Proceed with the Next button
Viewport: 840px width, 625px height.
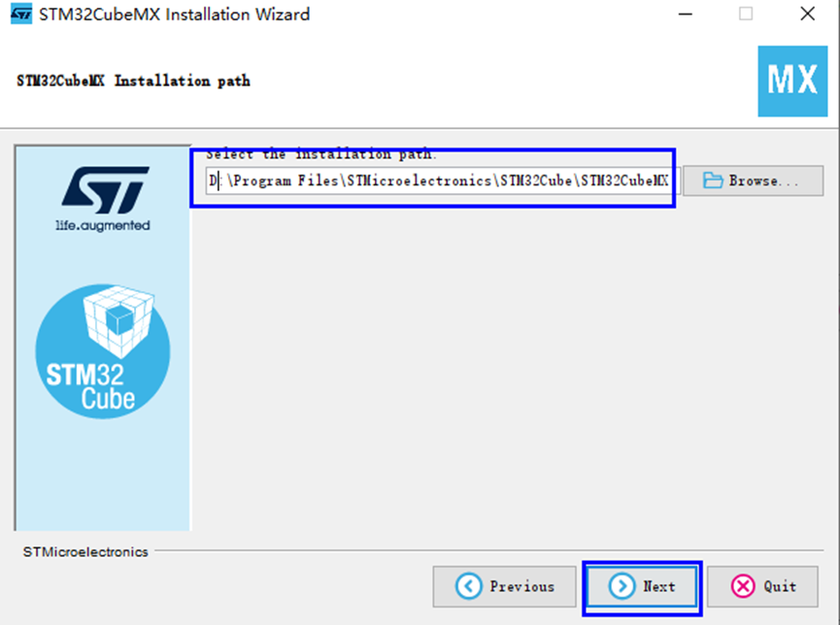pos(642,586)
